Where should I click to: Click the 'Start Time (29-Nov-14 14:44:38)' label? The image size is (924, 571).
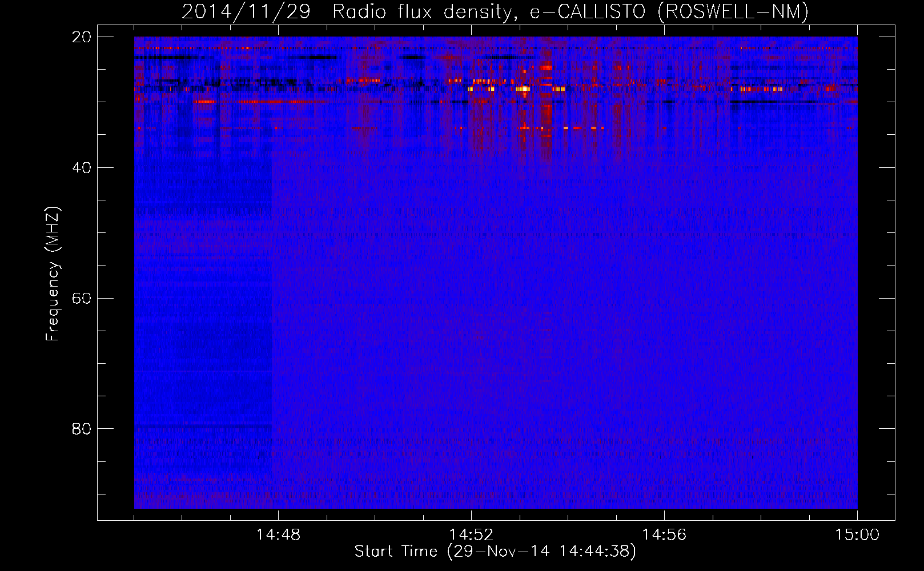[495, 552]
